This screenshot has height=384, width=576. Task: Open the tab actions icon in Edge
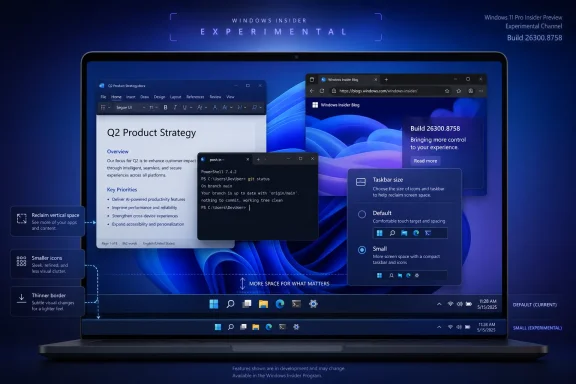click(x=312, y=79)
